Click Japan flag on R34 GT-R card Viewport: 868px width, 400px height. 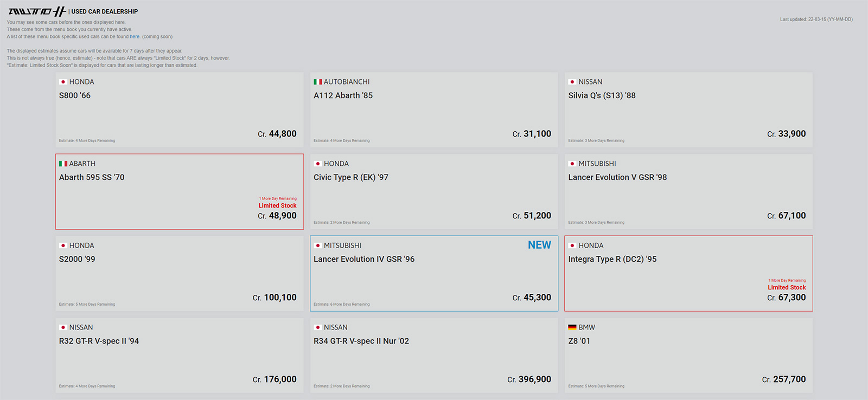(x=317, y=327)
